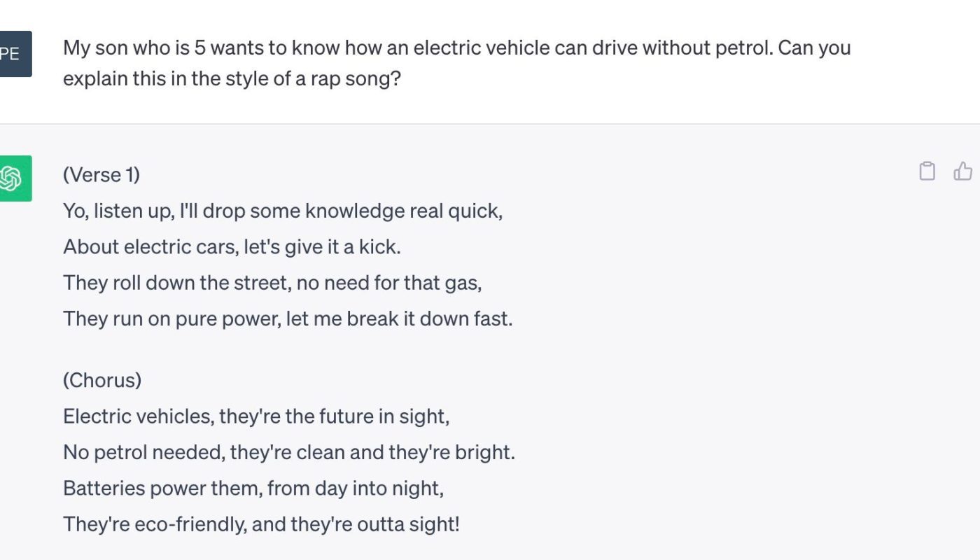Image resolution: width=980 pixels, height=560 pixels.
Task: Click the line 'Batteries power them, from day into night'
Action: click(x=253, y=489)
